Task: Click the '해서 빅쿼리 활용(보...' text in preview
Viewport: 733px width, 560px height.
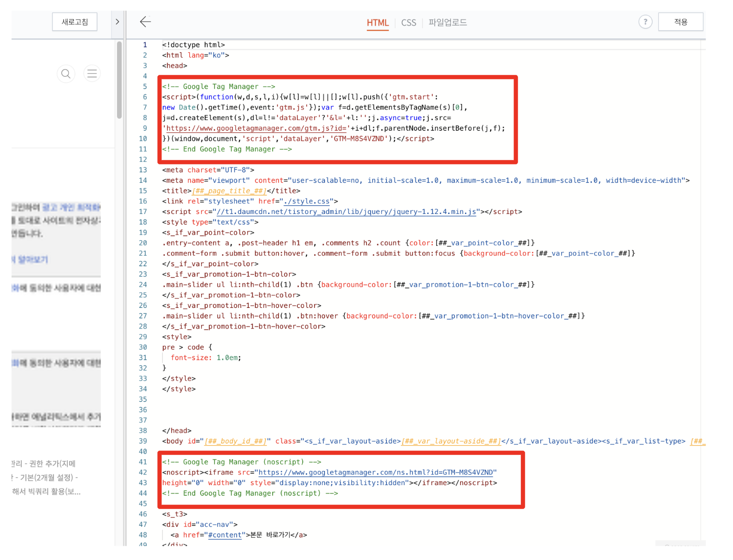Action: coord(46,491)
